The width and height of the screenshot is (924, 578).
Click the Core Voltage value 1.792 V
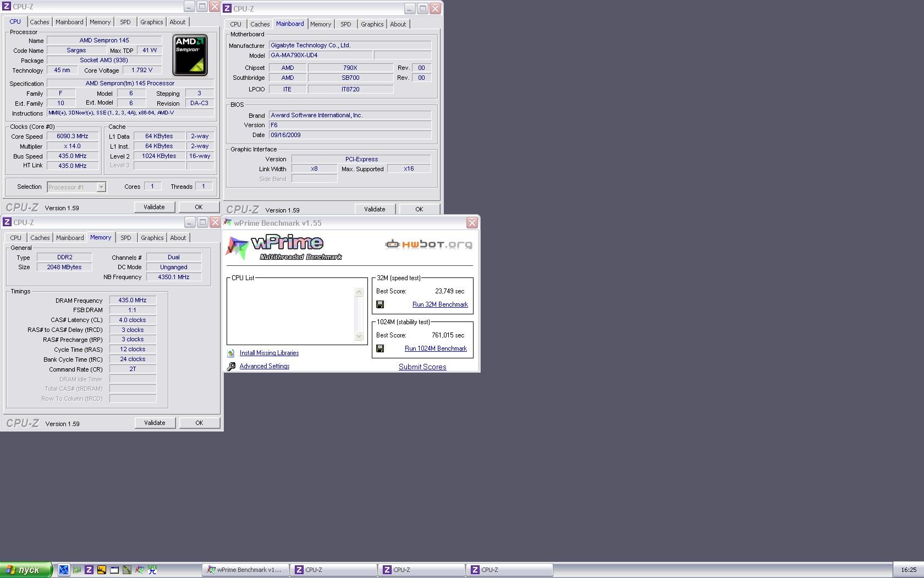142,70
